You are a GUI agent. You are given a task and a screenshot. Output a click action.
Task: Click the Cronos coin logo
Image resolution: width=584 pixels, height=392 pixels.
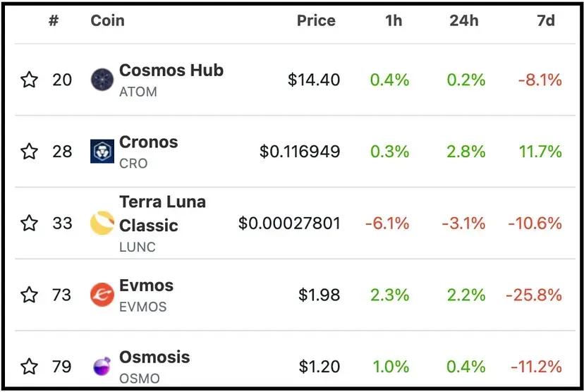point(102,151)
